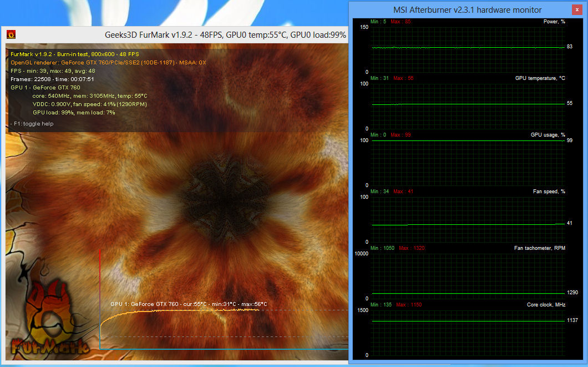Click 'Min : 5' in the Power graph
The image size is (588, 367).
[378, 22]
